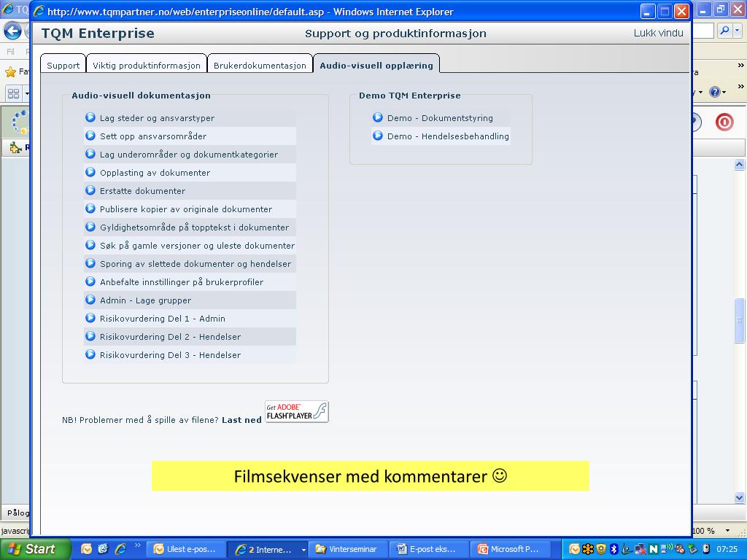Play icon for Lag underområder og dokumentkategorier
This screenshot has height=560, width=747.
coord(90,154)
